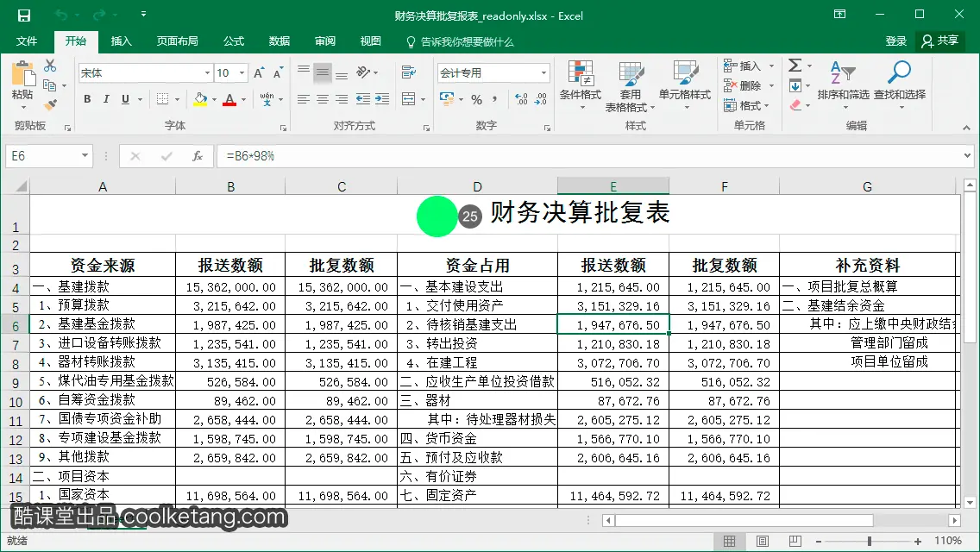Click the Copy icon in clipboard group
Screen dimensions: 980x552
[x=50, y=85]
